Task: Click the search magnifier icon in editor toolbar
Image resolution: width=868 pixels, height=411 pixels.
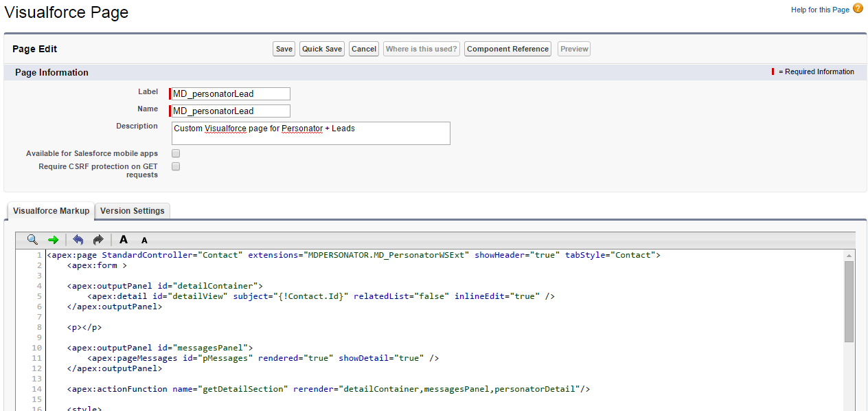Action: (32, 240)
